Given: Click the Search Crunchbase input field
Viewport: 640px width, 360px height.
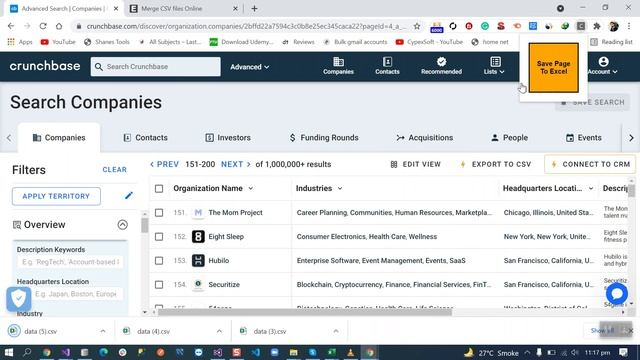Looking at the screenshot, I should click(156, 67).
